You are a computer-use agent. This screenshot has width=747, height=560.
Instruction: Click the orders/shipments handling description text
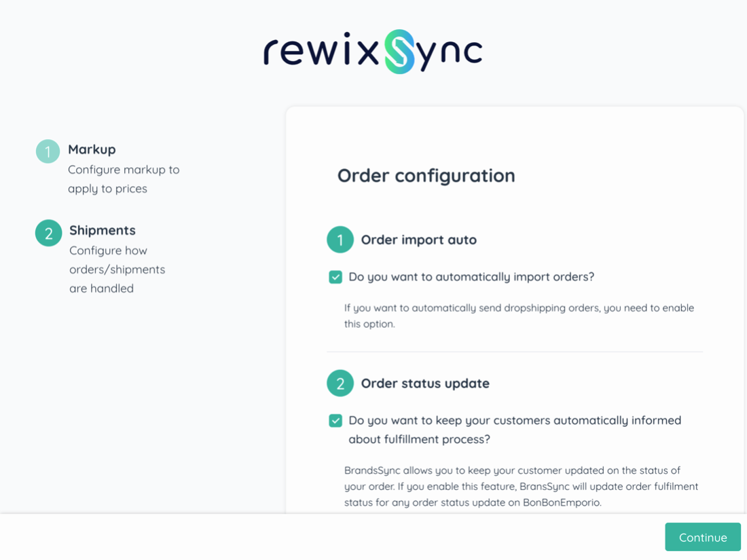(x=117, y=269)
